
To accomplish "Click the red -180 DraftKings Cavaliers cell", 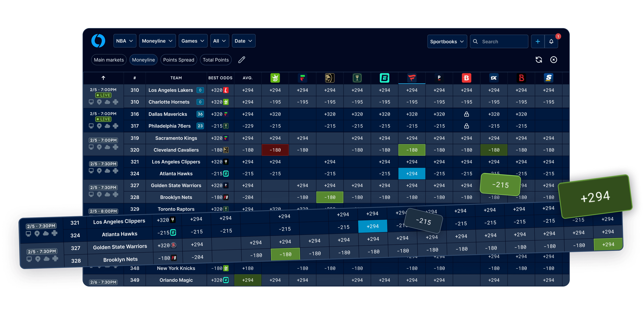I will click(x=275, y=150).
